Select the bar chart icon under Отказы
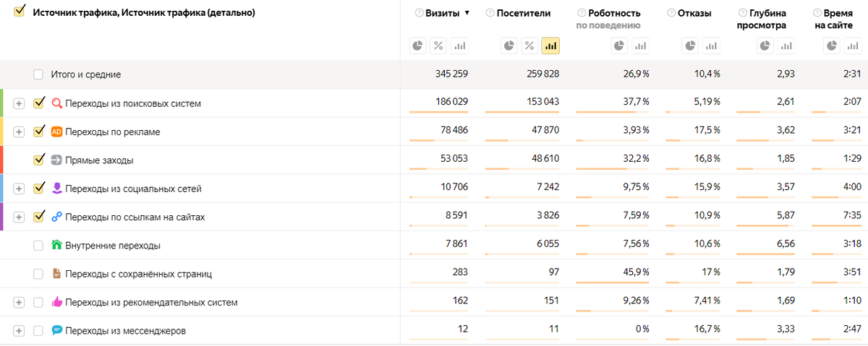This screenshot has height=346, width=868. (x=711, y=46)
